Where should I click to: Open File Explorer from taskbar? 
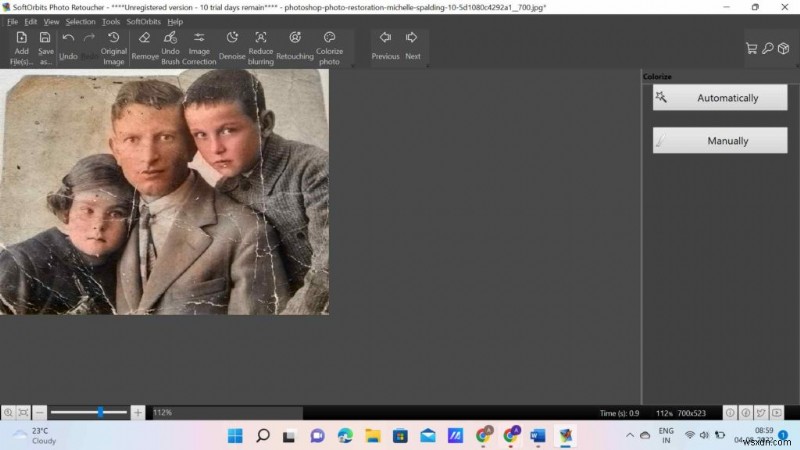click(x=373, y=436)
